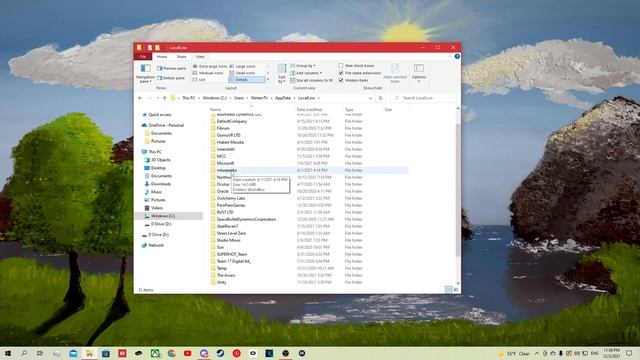
Task: Switch to the Share ribbon tab
Action: [181, 56]
